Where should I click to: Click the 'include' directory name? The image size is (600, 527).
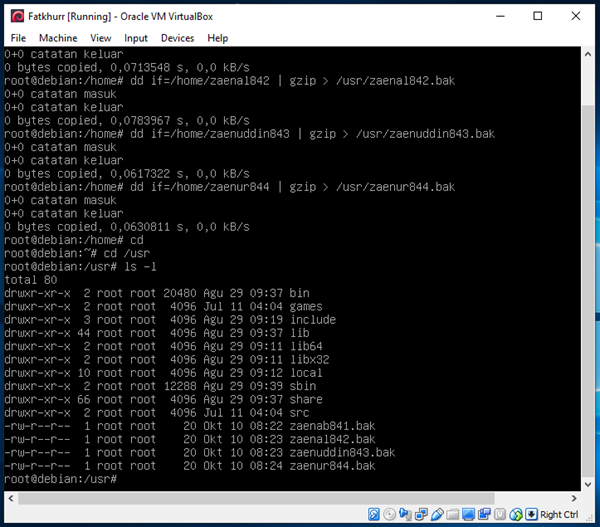(x=313, y=320)
